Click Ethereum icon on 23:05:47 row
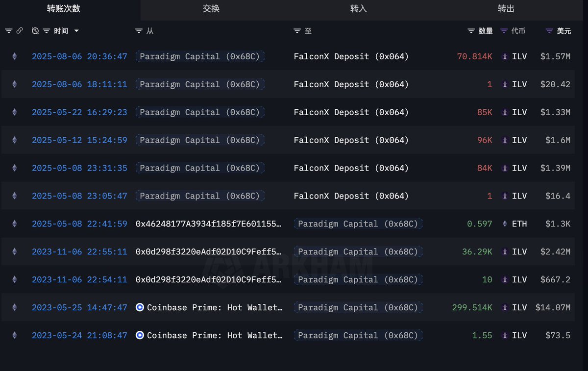This screenshot has width=588, height=371. (14, 196)
